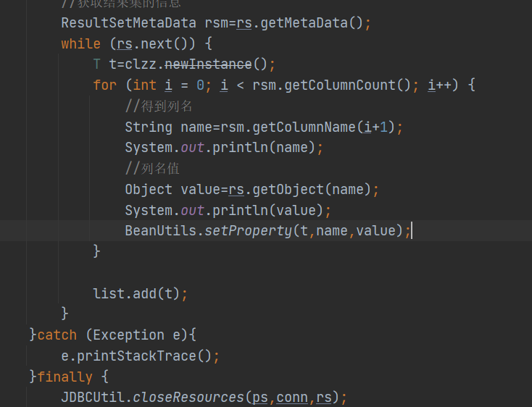532x407 pixels.
Task: Click println(name) statement
Action: (x=264, y=148)
